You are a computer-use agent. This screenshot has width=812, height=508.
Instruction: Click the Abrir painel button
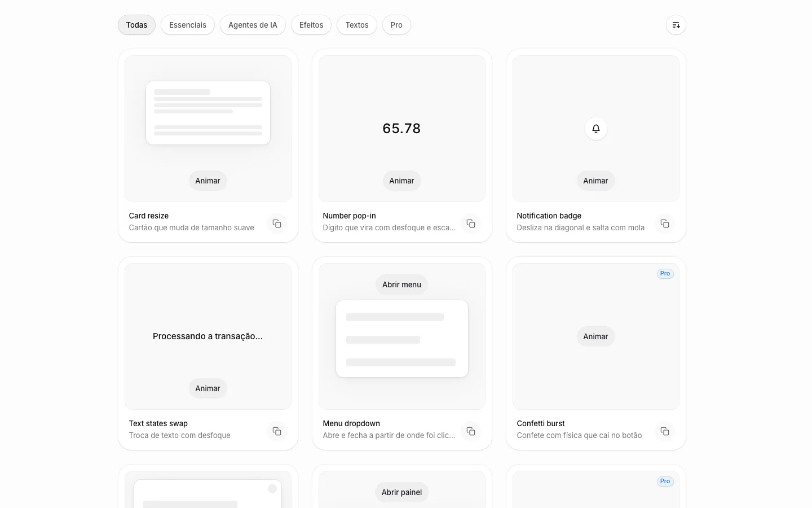(402, 492)
